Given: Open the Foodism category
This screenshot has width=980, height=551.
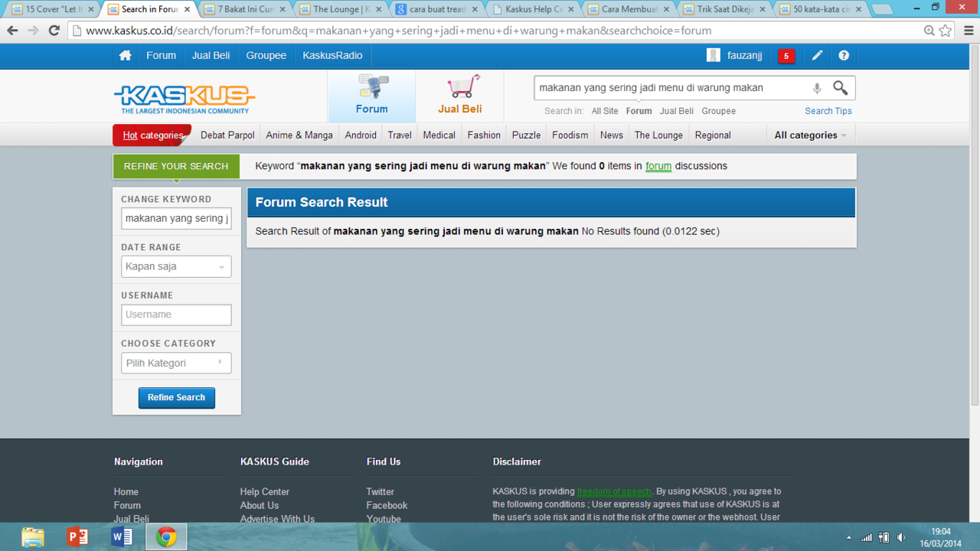Looking at the screenshot, I should (x=570, y=135).
